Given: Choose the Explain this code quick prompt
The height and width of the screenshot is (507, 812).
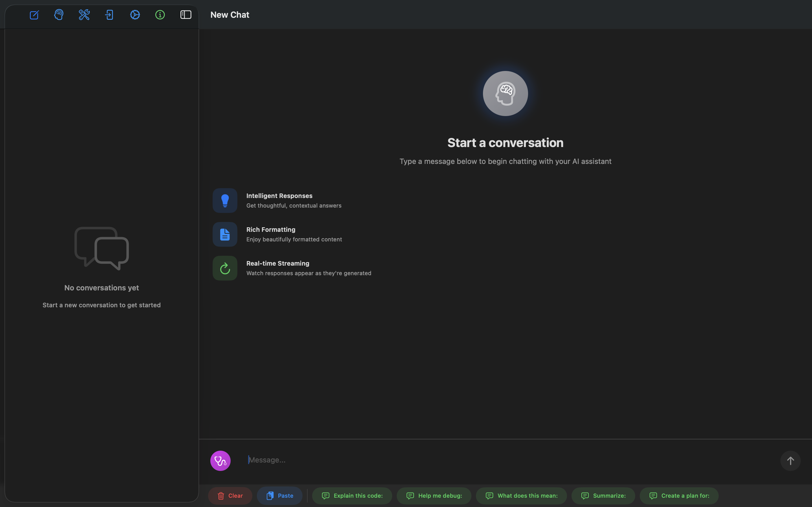Looking at the screenshot, I should pyautogui.click(x=352, y=496).
